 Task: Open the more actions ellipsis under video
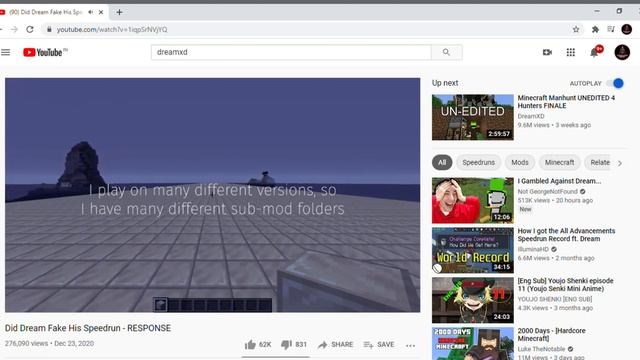[x=411, y=345]
